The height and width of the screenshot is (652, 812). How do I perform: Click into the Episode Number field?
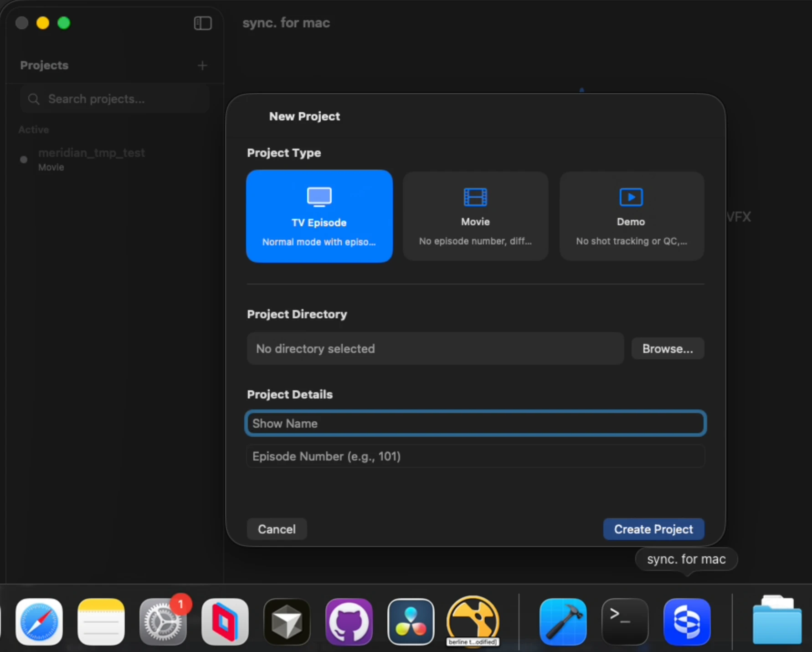coord(476,456)
